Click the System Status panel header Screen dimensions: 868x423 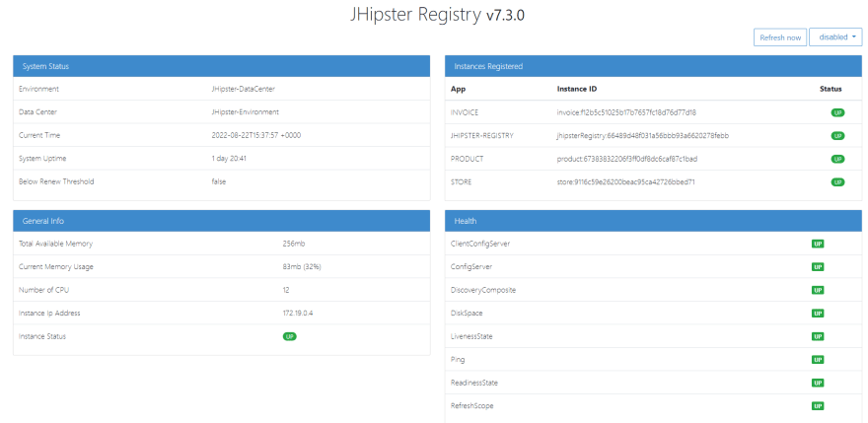click(x=221, y=66)
